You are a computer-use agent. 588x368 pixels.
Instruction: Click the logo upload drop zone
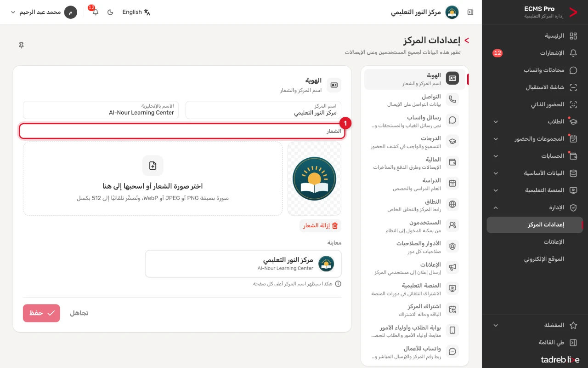pyautogui.click(x=153, y=178)
